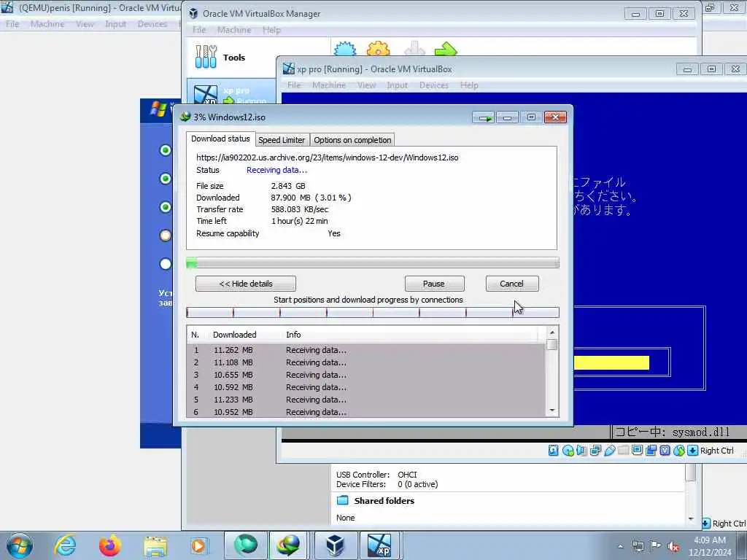Image resolution: width=747 pixels, height=560 pixels.
Task: Click green arrow title button in Windows12.iso dialog
Action: tap(484, 117)
